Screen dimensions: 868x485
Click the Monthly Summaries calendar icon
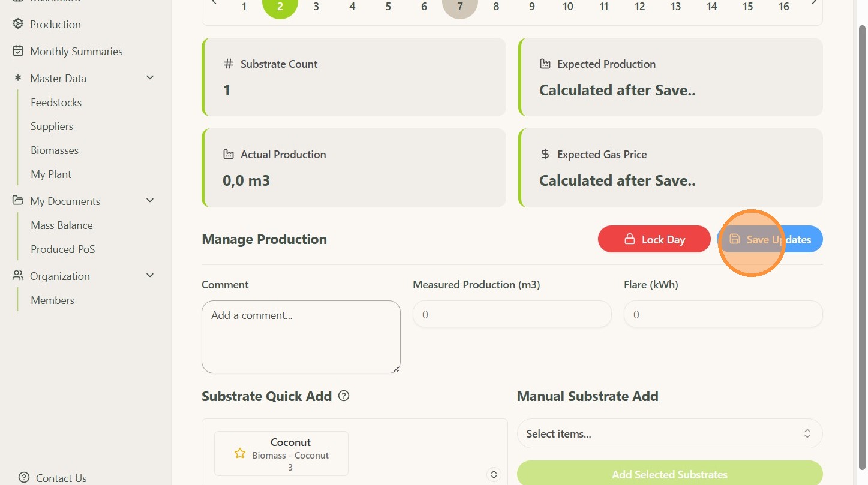click(18, 51)
